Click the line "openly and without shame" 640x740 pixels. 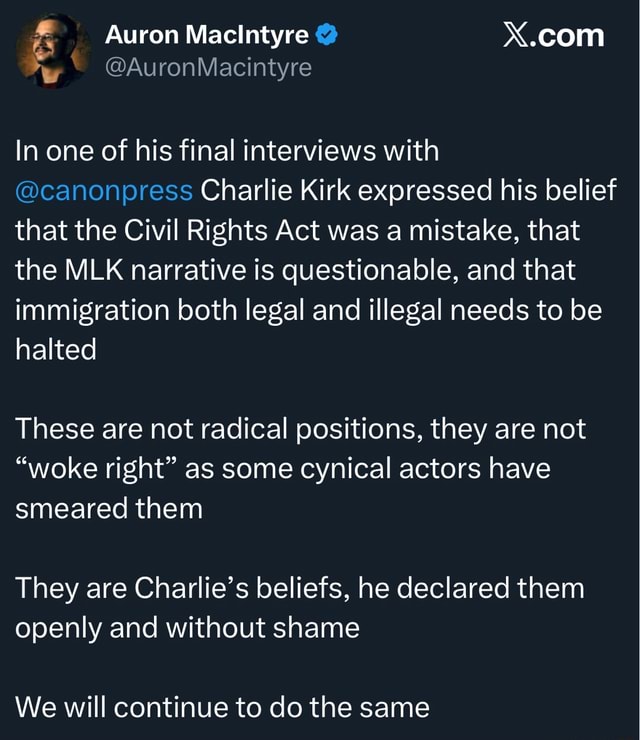[x=186, y=628]
